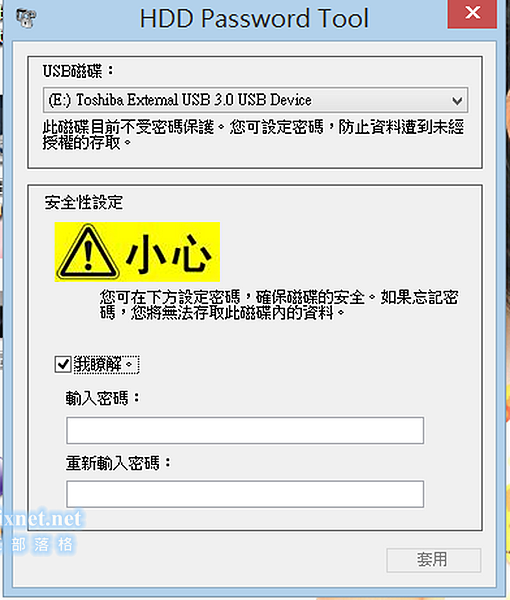Open the USB磁碟 drive dropdown arrow
The image size is (510, 600).
[457, 101]
